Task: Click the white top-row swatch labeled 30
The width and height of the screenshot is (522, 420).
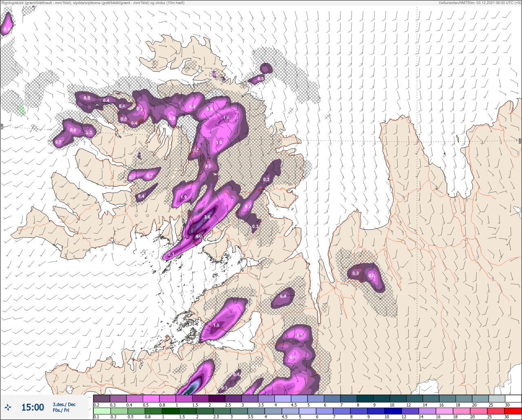Action: [513, 398]
